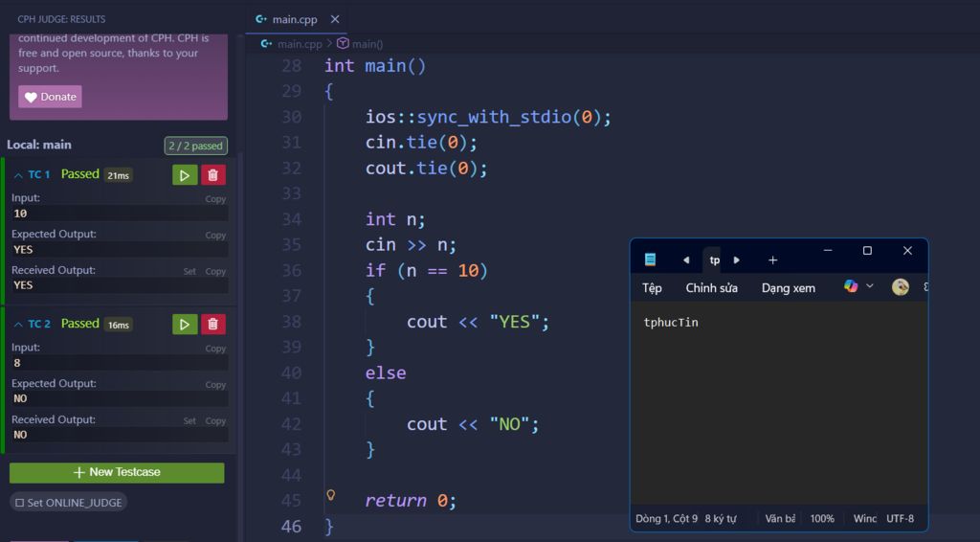The height and width of the screenshot is (542, 980).
Task: Close the main.cpp editor tab
Action: pos(335,19)
